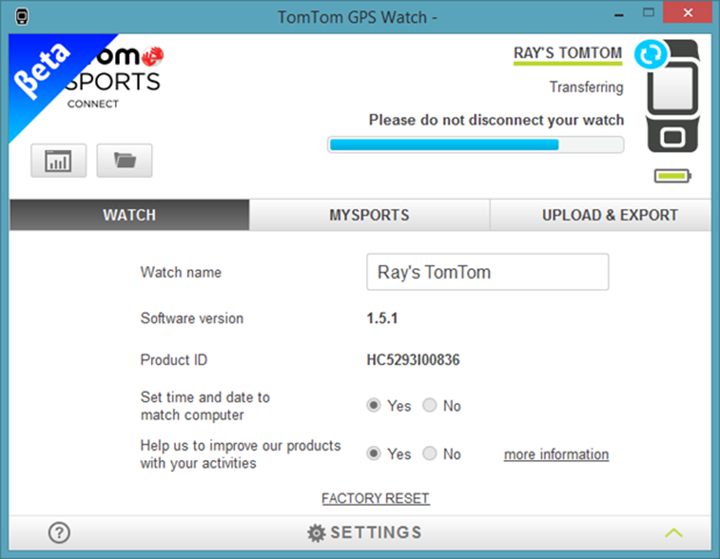Select Yes for help improve products

click(374, 454)
